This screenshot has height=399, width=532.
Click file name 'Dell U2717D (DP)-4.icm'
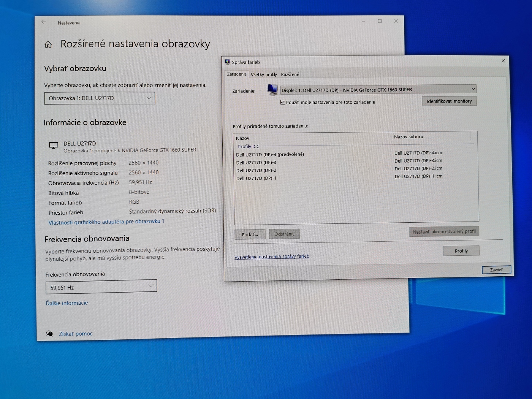point(418,153)
